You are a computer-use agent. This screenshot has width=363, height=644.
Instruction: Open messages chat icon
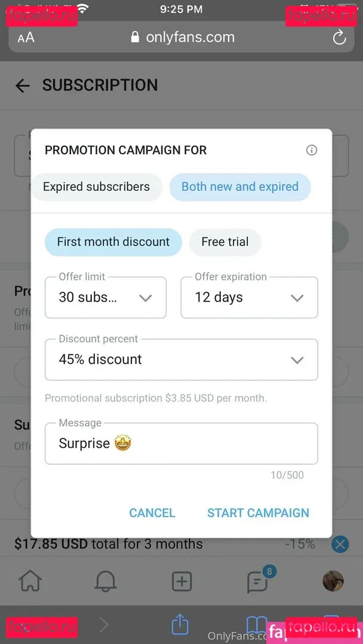pyautogui.click(x=258, y=581)
